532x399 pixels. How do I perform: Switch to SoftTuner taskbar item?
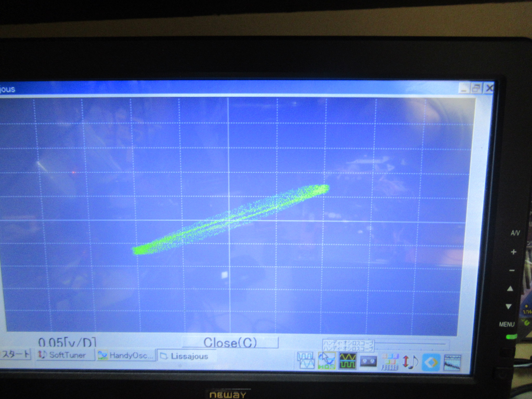65,355
